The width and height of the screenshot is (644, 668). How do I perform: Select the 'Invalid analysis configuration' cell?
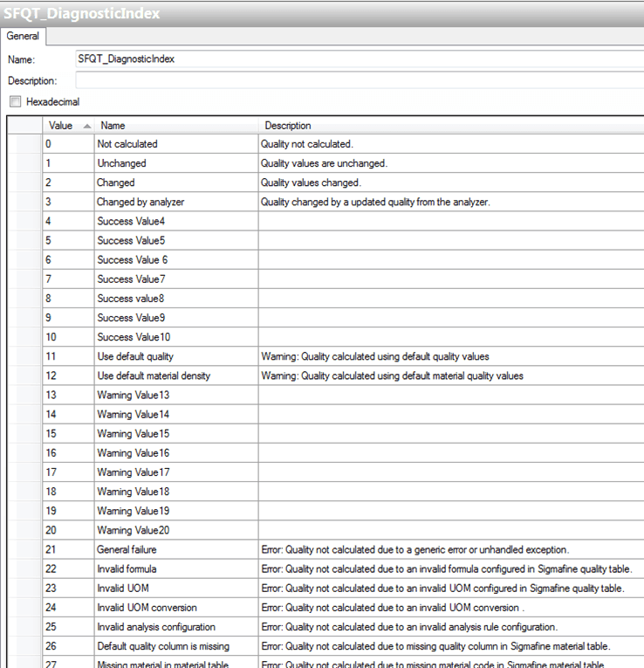155,627
